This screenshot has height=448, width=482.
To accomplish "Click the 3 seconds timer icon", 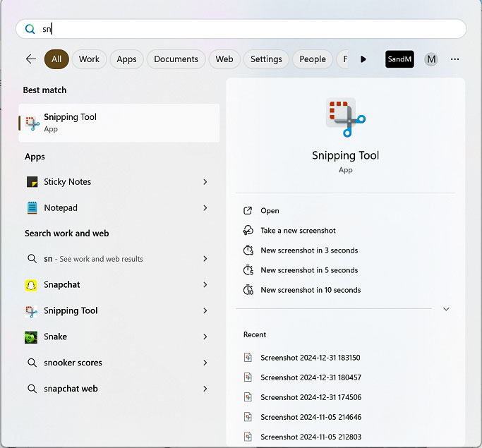I will [248, 250].
